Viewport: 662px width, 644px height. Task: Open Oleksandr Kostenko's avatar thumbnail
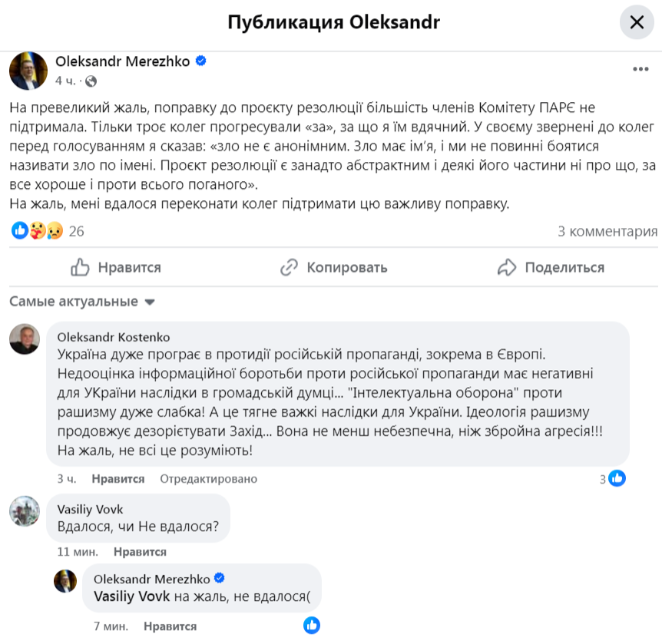click(25, 339)
